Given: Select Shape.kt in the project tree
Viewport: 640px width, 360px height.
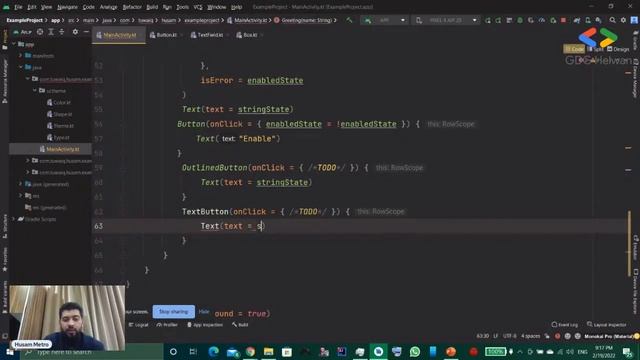Looking at the screenshot, I should click(60, 114).
